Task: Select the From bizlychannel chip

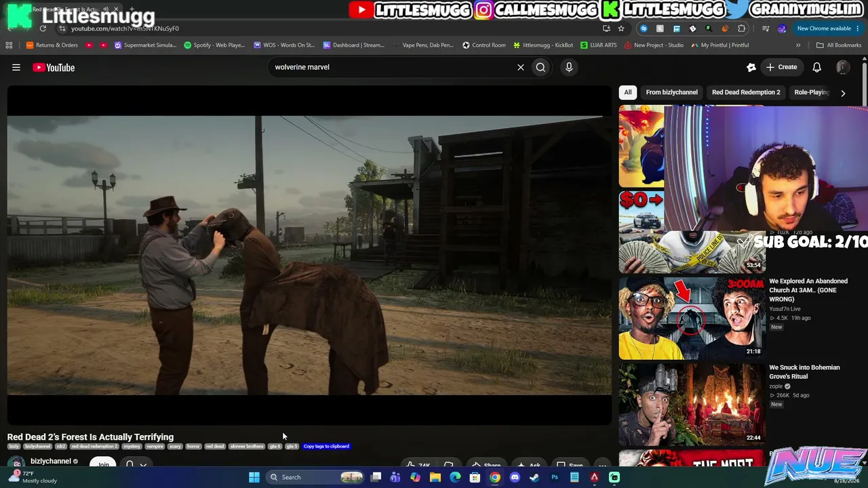Action: pos(672,92)
